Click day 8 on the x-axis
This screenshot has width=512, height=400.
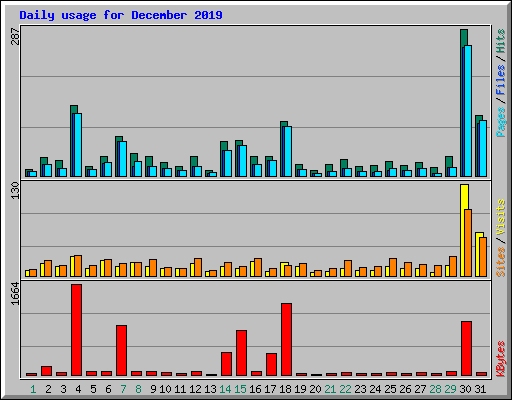click(138, 389)
